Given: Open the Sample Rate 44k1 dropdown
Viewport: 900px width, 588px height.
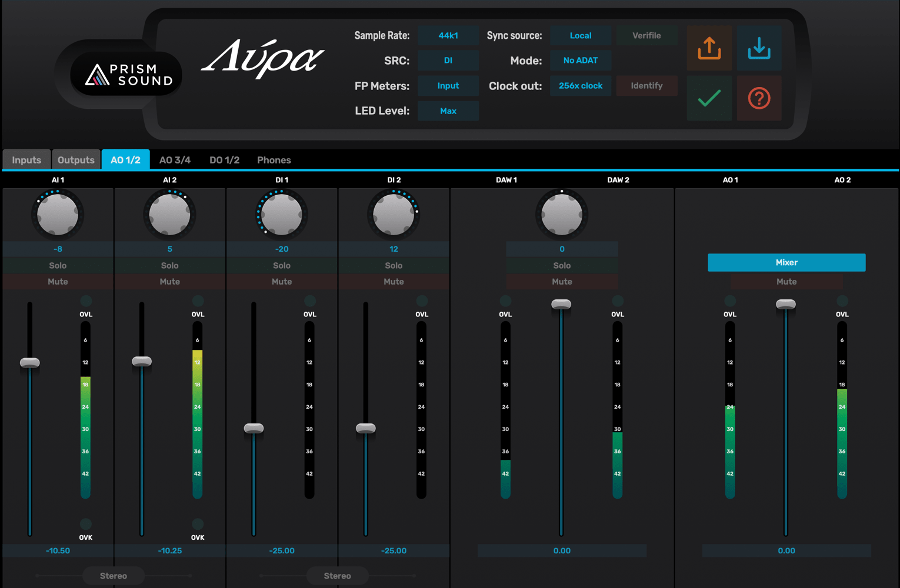Looking at the screenshot, I should pyautogui.click(x=448, y=35).
